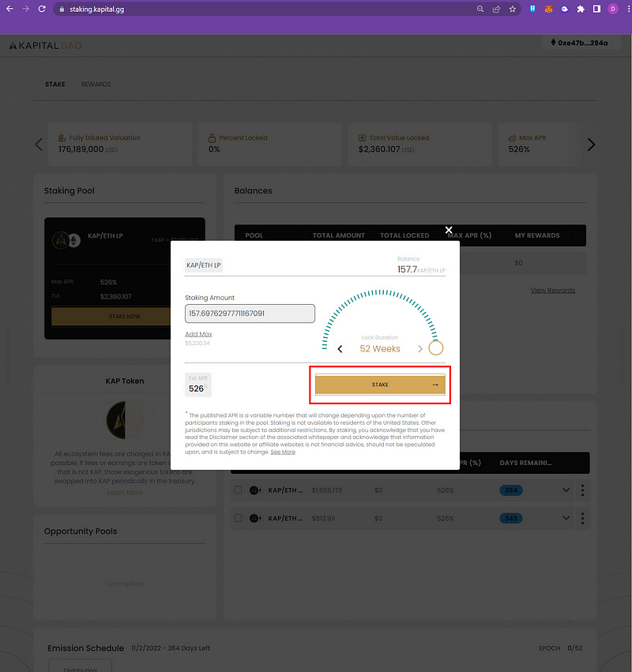Toggle the browser side panel icon
The image size is (632, 672).
(x=596, y=9)
